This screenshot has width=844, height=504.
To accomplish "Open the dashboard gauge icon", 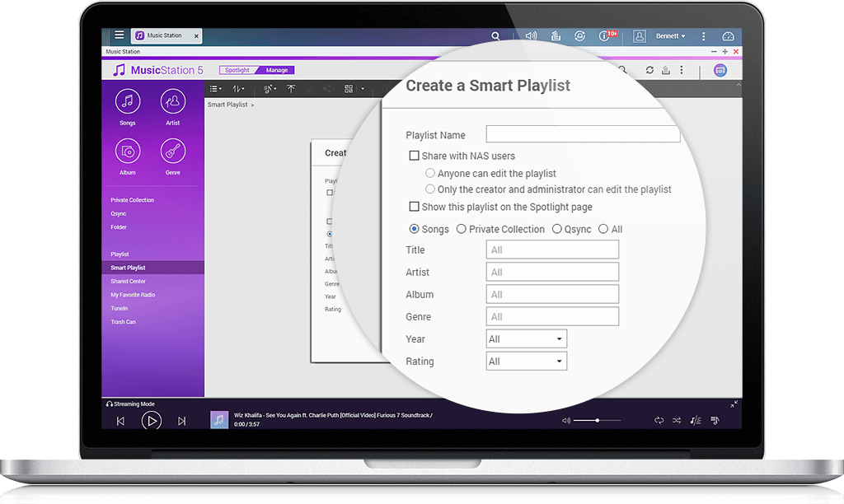I will pos(728,36).
